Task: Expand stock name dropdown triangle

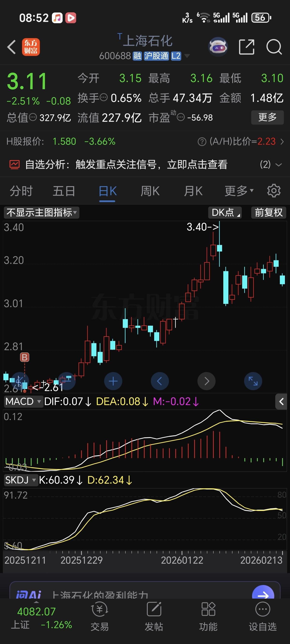Action: tap(187, 56)
